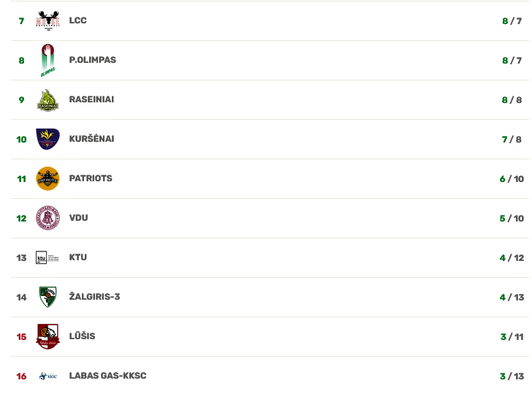Open the P.Olimpas team logo
The height and width of the screenshot is (394, 532).
[47, 60]
